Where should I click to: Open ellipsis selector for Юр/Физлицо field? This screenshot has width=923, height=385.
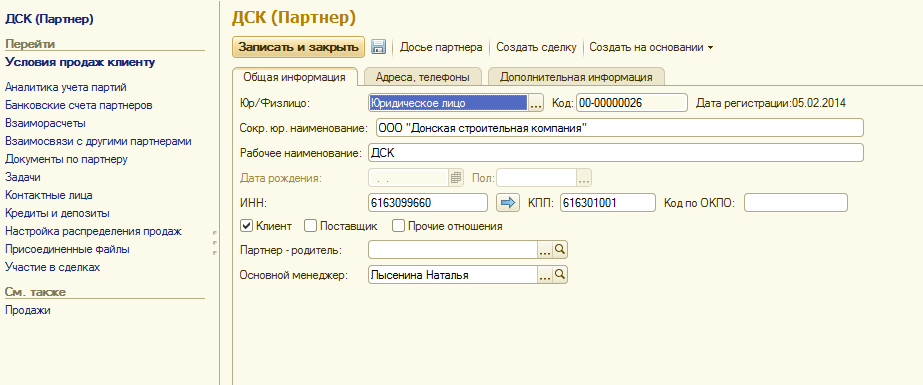pyautogui.click(x=536, y=104)
